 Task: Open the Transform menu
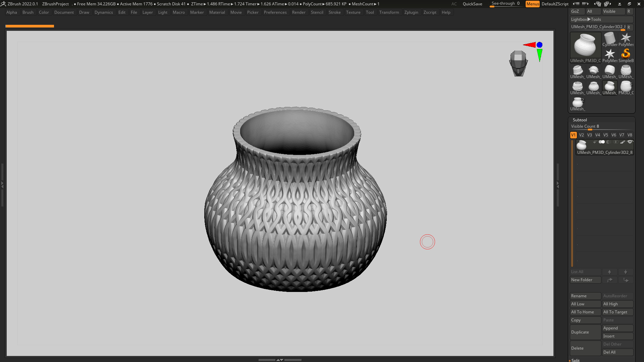(x=389, y=12)
